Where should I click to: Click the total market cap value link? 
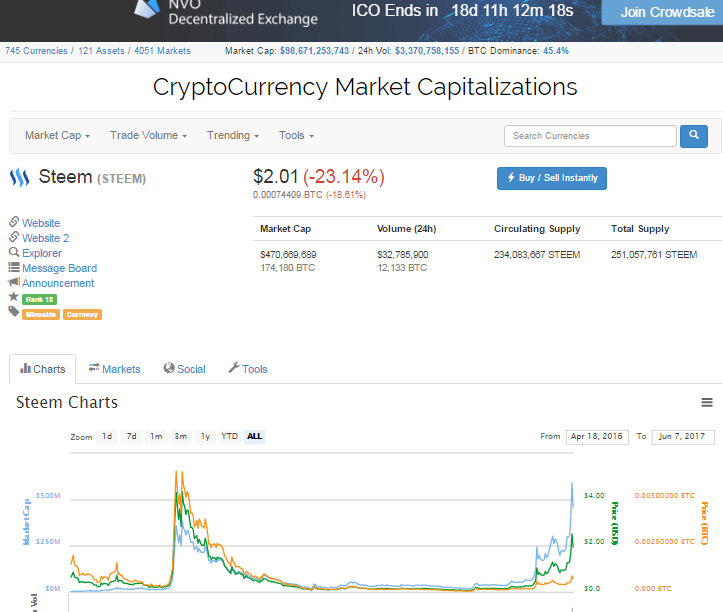click(314, 51)
